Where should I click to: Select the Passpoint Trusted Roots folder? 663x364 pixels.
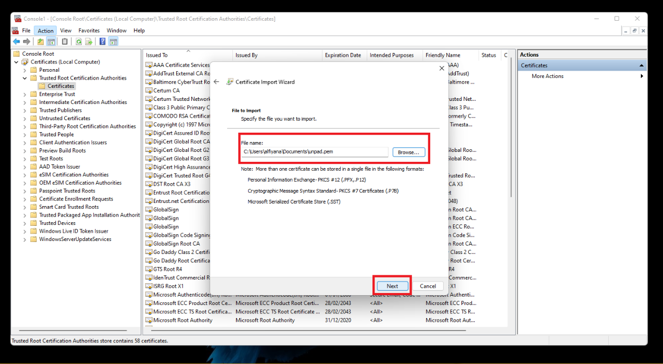tap(67, 191)
